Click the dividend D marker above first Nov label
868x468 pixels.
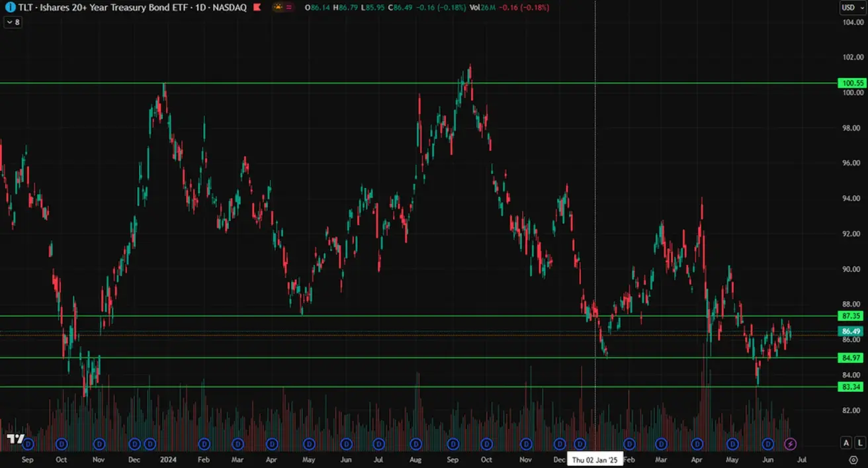(99, 444)
